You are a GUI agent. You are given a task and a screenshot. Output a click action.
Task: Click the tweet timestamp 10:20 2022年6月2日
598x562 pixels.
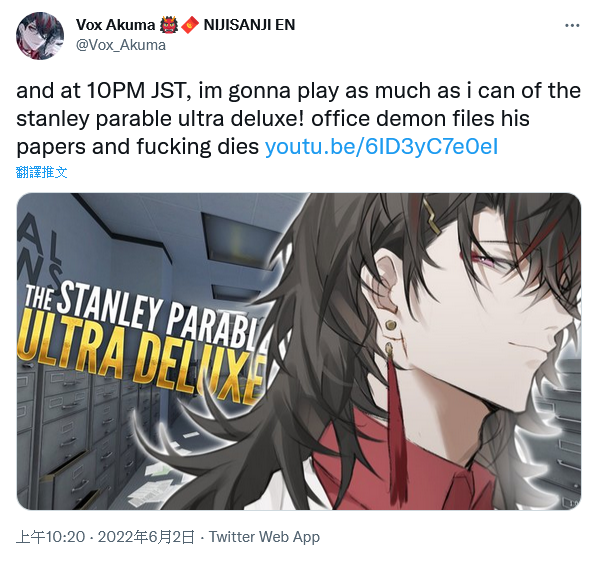coord(105,537)
